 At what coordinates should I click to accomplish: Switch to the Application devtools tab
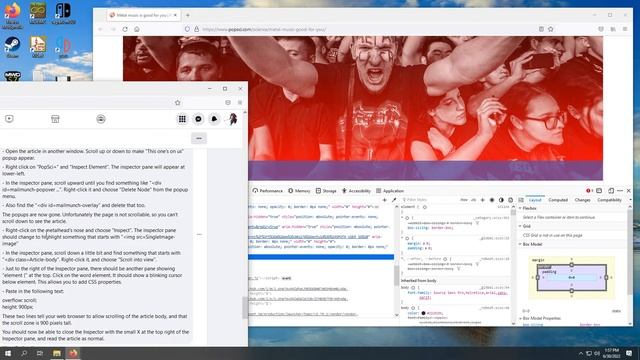click(x=390, y=191)
